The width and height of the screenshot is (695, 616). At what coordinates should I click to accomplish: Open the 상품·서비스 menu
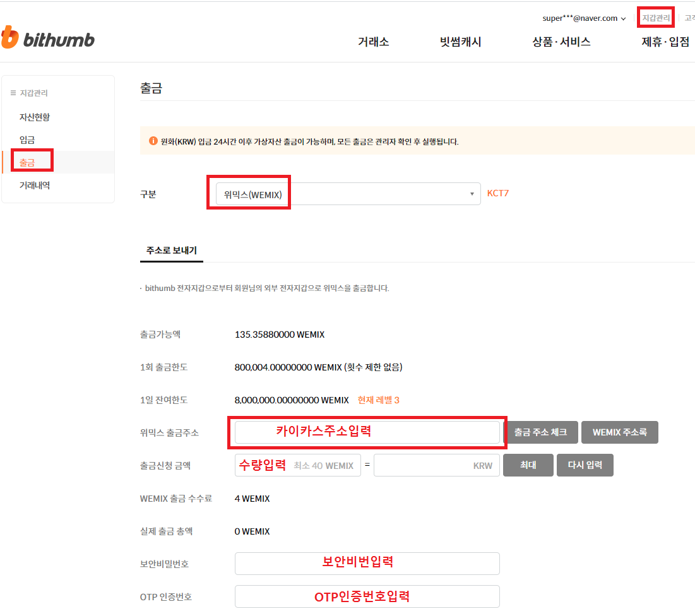click(x=561, y=42)
